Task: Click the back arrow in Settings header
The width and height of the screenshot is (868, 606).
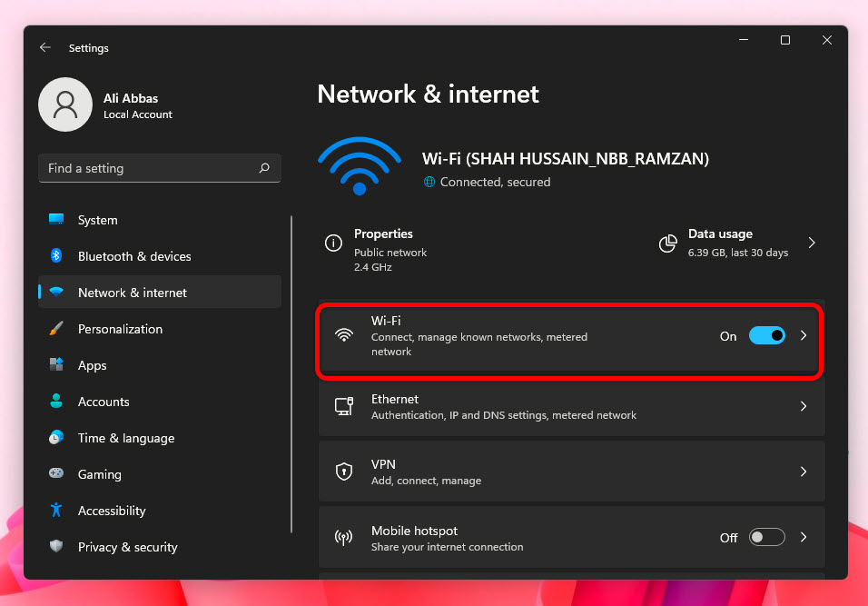Action: 45,48
